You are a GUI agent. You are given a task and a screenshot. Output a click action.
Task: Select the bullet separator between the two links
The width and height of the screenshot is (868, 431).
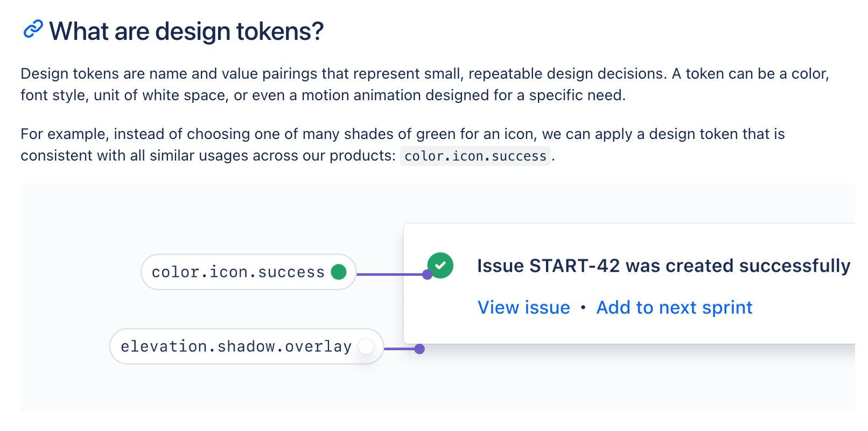[x=583, y=308]
